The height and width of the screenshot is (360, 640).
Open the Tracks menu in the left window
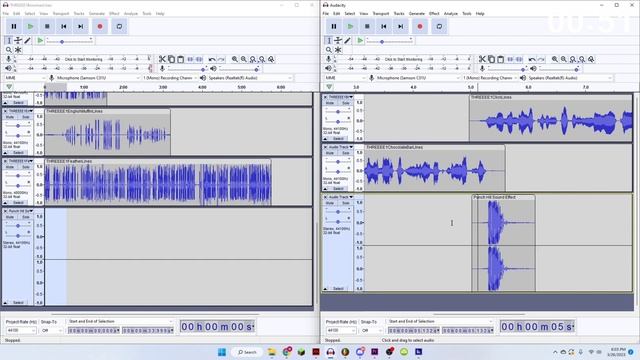pos(79,13)
